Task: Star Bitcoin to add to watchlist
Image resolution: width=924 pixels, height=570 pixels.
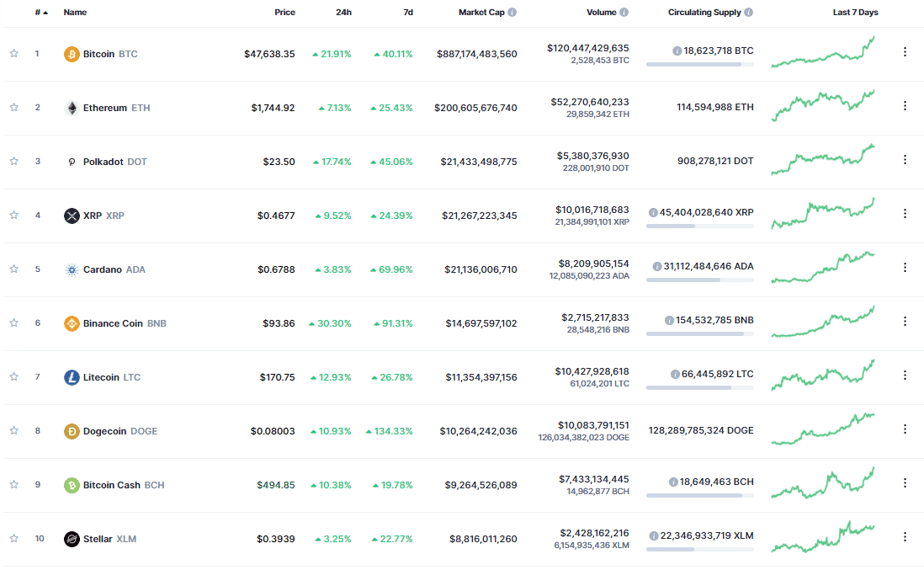Action: tap(13, 53)
